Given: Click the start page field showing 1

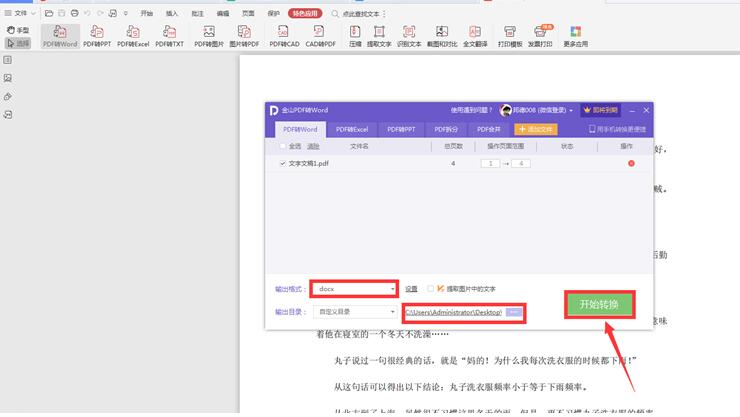Looking at the screenshot, I should point(490,163).
